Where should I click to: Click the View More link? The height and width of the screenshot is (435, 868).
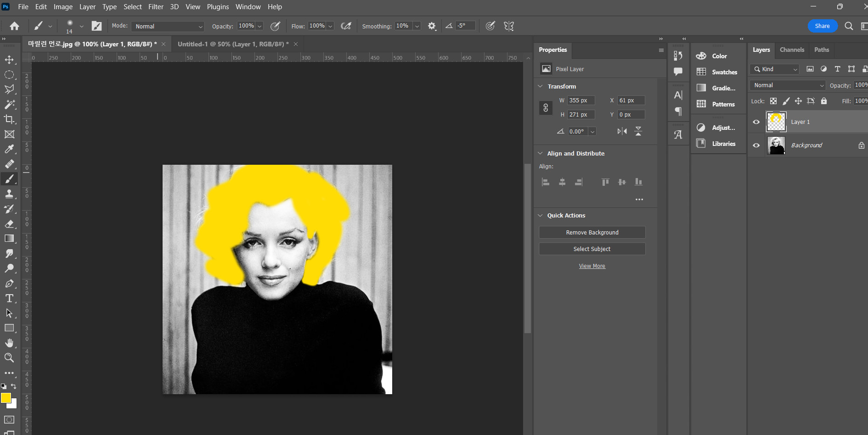click(592, 266)
